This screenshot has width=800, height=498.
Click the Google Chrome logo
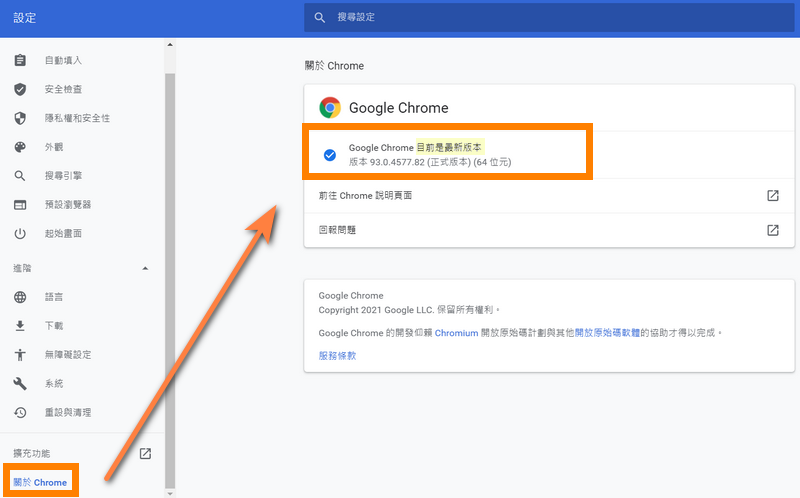coord(330,108)
